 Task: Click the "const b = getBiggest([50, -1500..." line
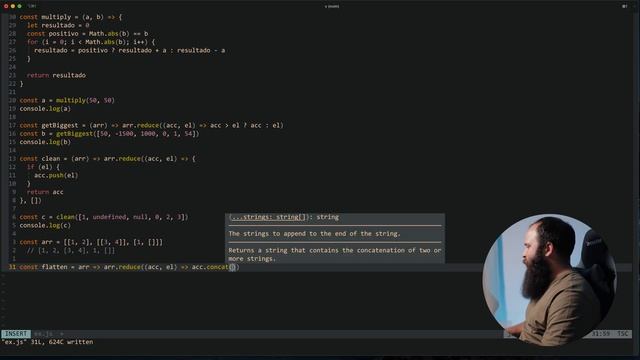(109, 133)
